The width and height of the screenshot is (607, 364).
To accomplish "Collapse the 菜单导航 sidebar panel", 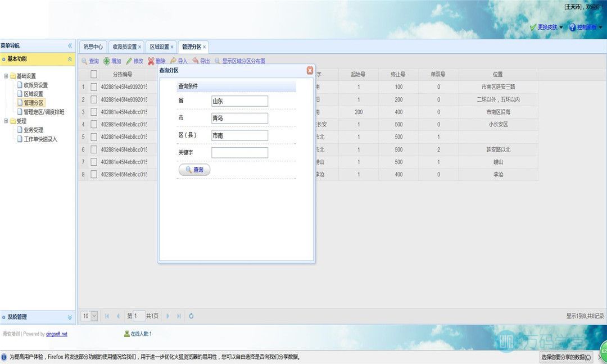I will (70, 46).
